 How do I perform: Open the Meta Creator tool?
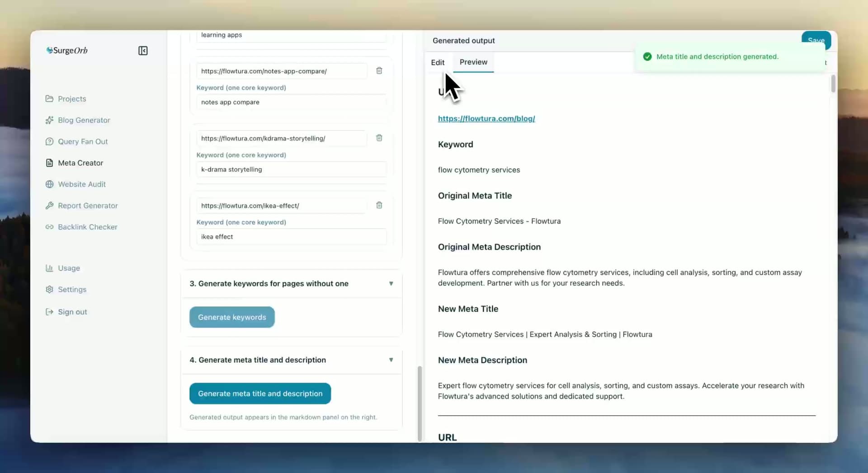pos(80,163)
